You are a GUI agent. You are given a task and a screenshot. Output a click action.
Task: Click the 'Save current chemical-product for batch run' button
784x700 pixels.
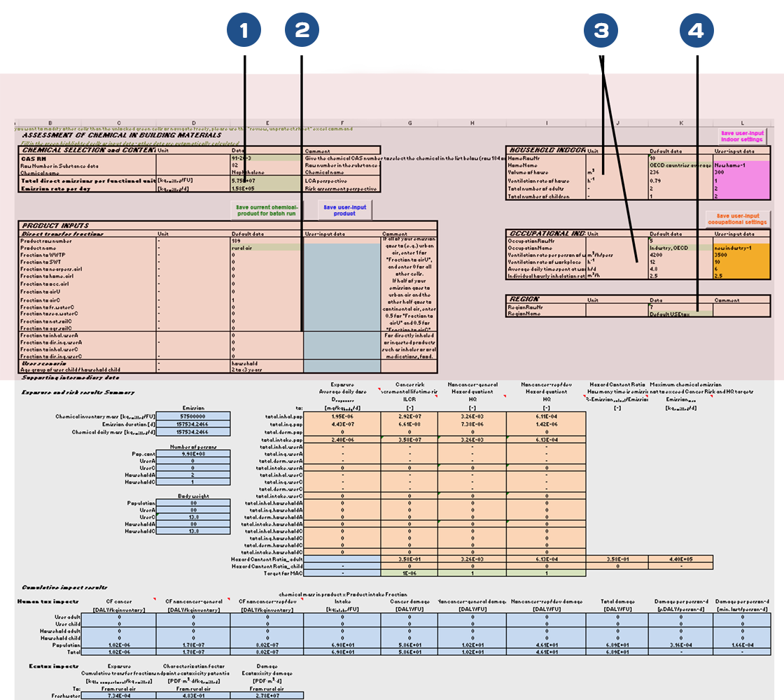[267, 211]
